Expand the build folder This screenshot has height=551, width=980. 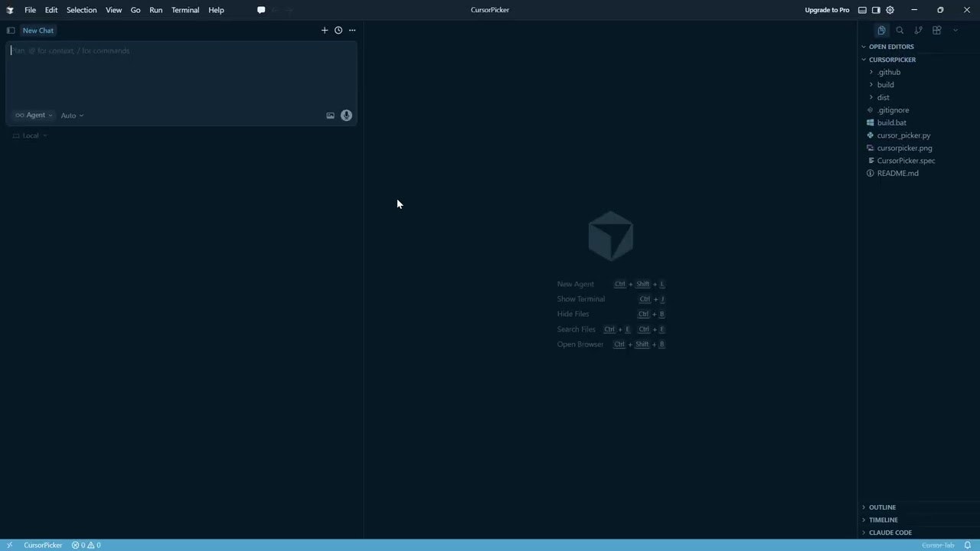885,84
